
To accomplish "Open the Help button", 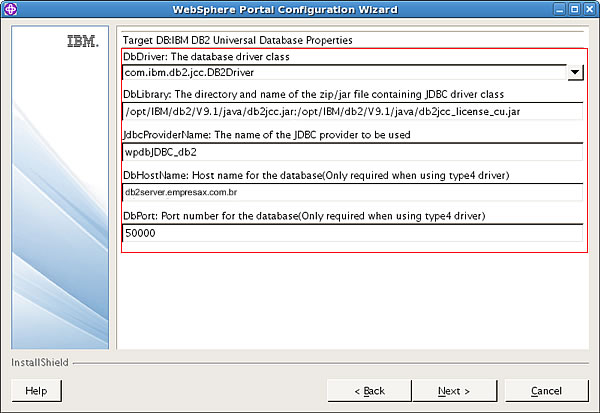I will (x=36, y=391).
